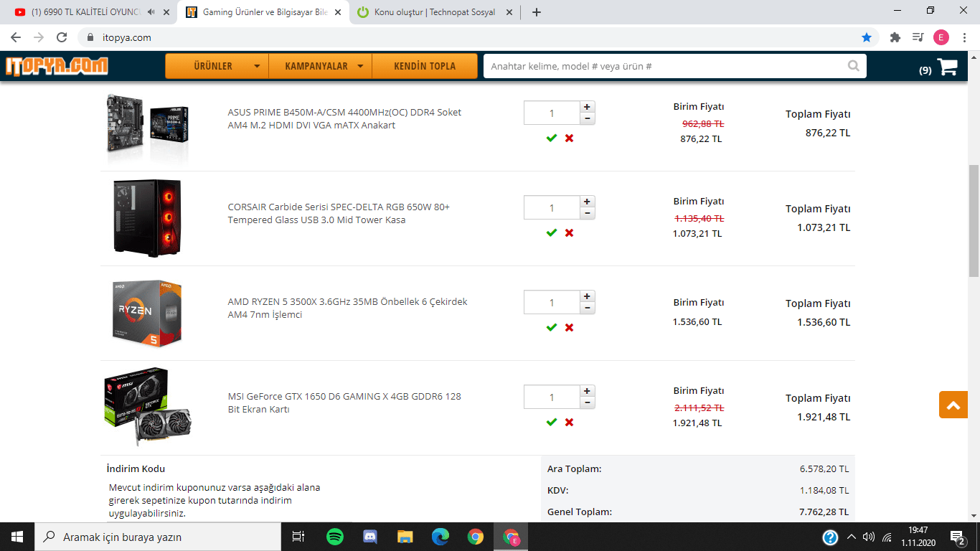Reload the itopya.com page
Image resolution: width=980 pixels, height=551 pixels.
pyautogui.click(x=62, y=37)
